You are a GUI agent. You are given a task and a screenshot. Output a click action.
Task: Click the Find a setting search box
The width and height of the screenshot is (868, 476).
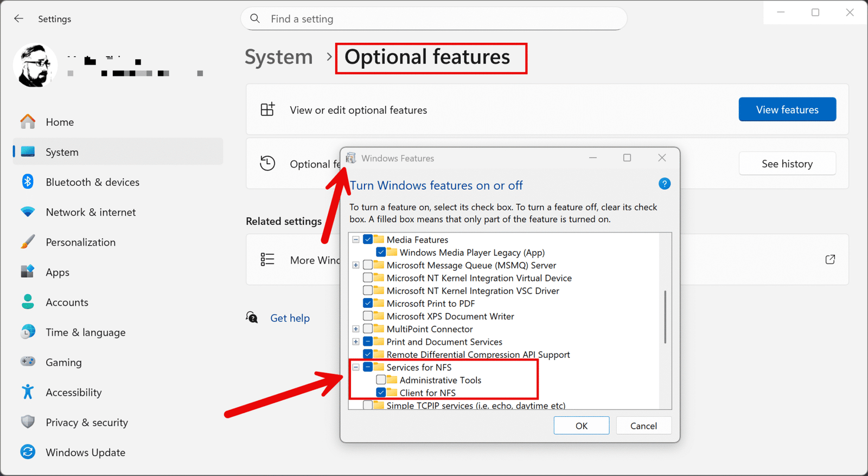434,19
